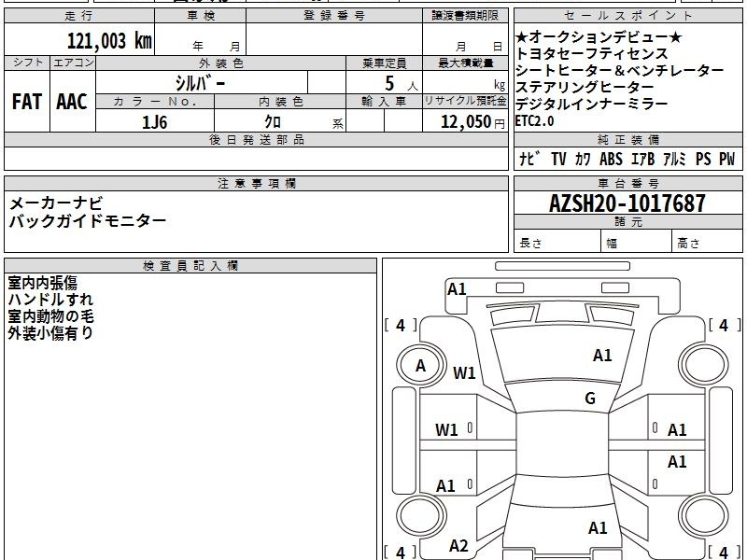Click the リサイクル預託金 header
747x560 pixels.
(x=465, y=102)
